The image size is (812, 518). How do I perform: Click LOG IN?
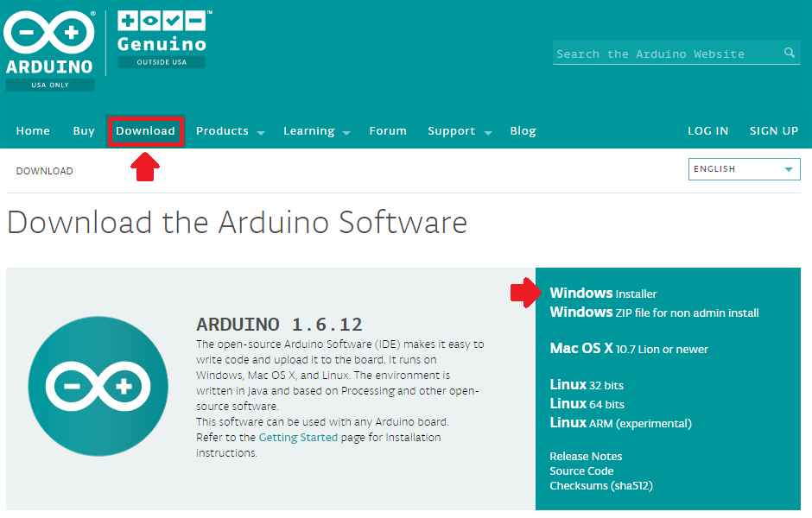(707, 131)
